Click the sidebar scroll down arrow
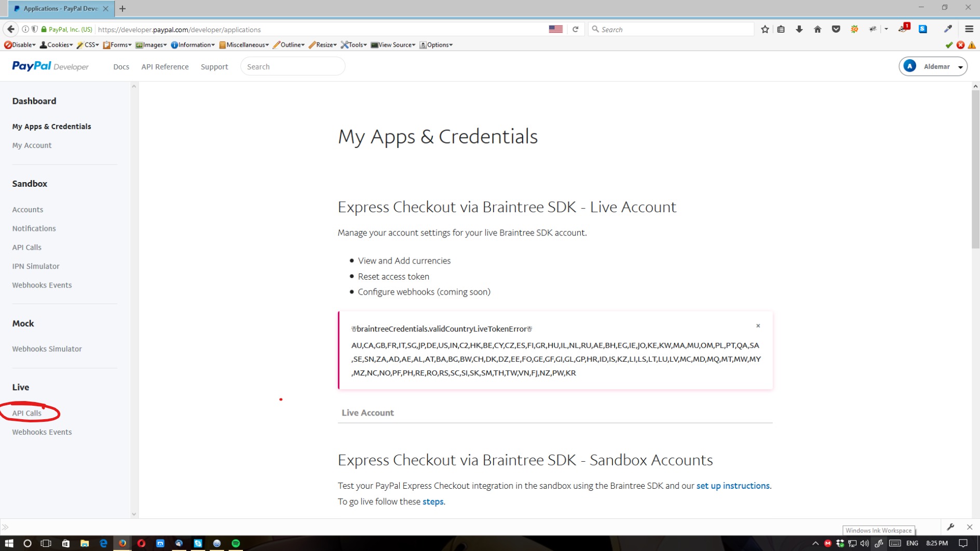 pyautogui.click(x=134, y=514)
